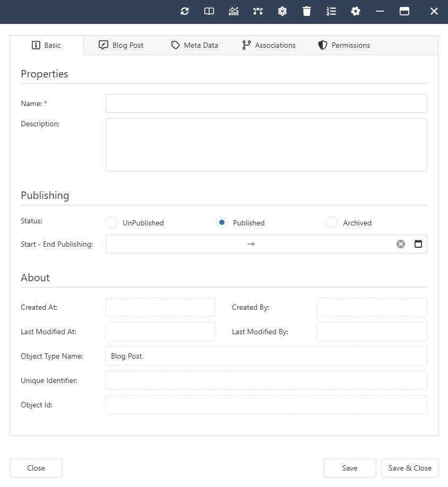This screenshot has width=448, height=487.
Task: Focus the Name input field
Action: [x=266, y=103]
